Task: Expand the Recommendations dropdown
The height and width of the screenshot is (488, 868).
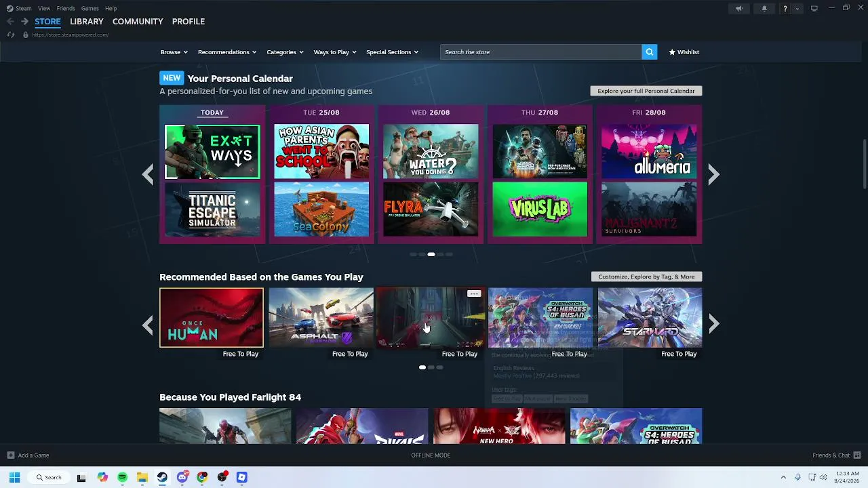Action: [227, 52]
